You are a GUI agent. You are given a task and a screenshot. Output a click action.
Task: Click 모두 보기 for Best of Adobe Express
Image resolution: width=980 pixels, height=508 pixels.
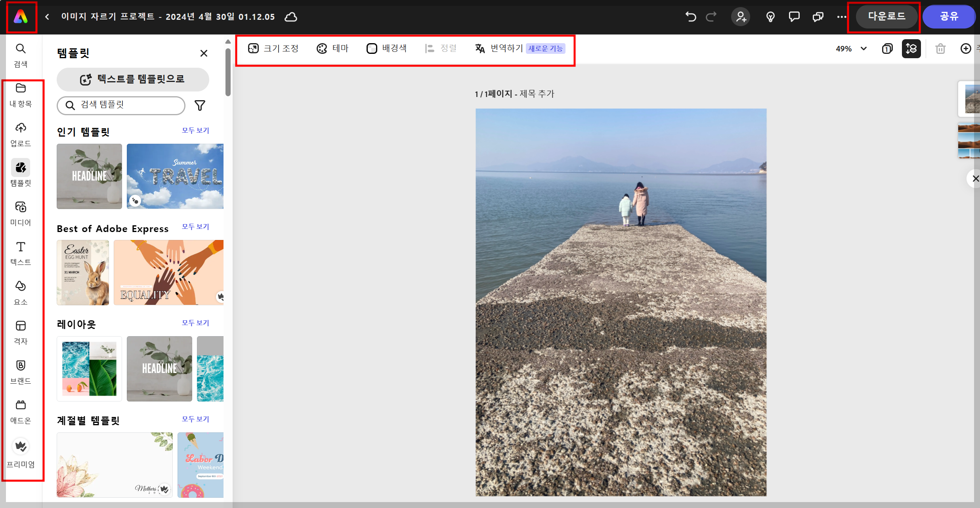click(195, 227)
